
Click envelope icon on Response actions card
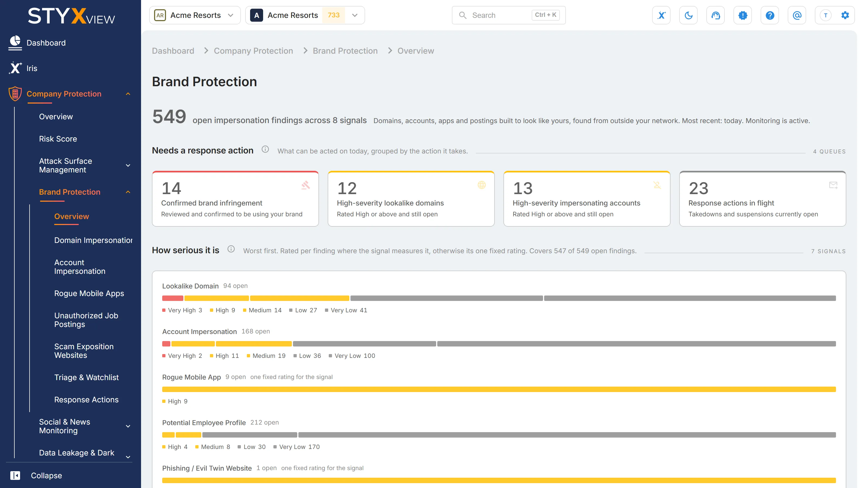[x=833, y=185]
